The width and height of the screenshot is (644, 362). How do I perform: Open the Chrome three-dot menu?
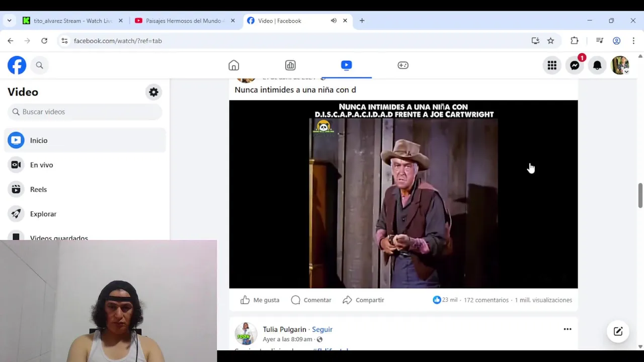point(633,41)
